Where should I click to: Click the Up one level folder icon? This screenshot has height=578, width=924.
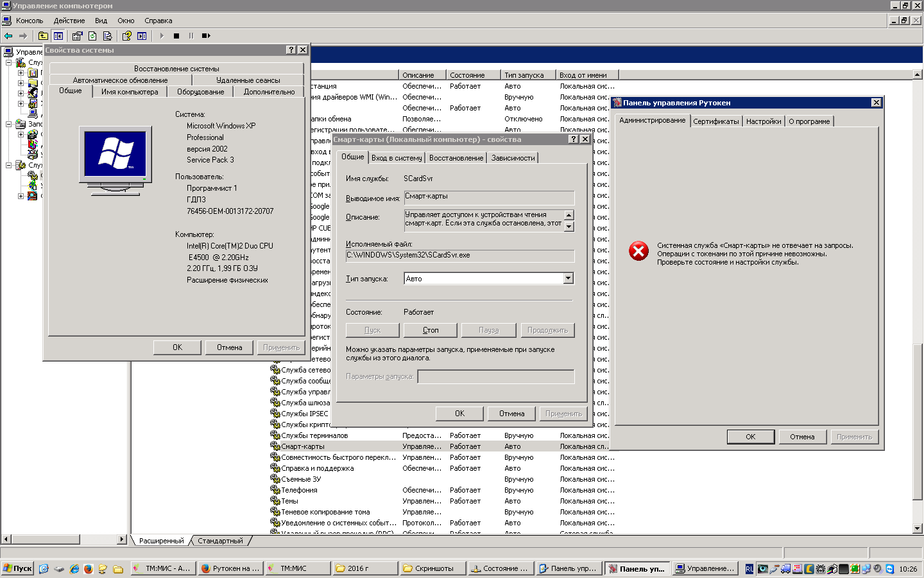(x=43, y=36)
